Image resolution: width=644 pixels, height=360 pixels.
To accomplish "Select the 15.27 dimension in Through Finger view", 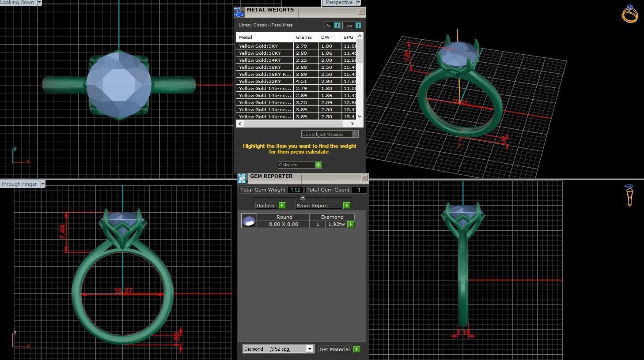I will point(123,291).
